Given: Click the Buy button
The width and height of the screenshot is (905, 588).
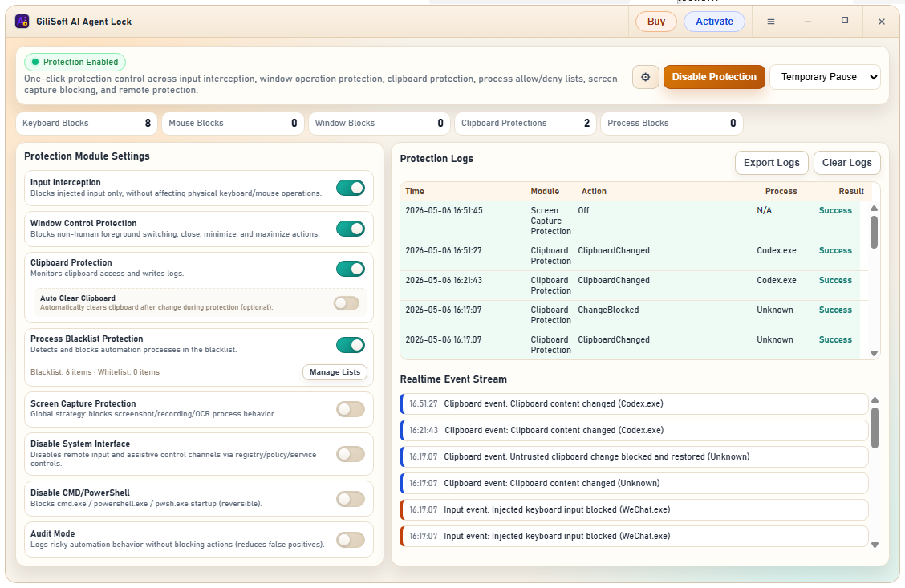Looking at the screenshot, I should pos(656,22).
